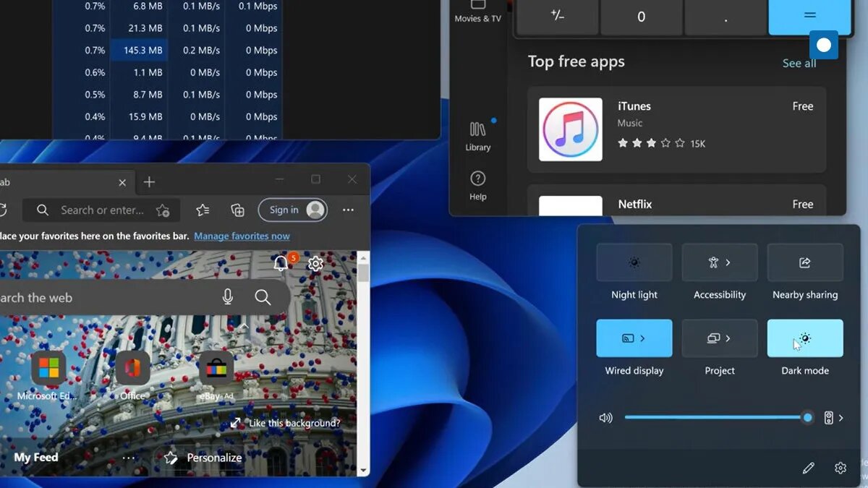The width and height of the screenshot is (868, 488).
Task: Open the notifications bell on new tab page
Action: point(281,263)
